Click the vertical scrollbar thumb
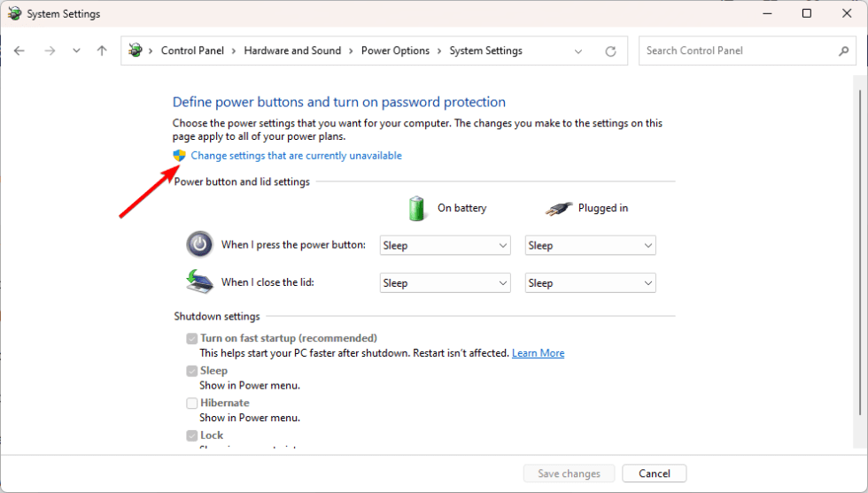Viewport: 868px width, 493px height. (x=860, y=251)
